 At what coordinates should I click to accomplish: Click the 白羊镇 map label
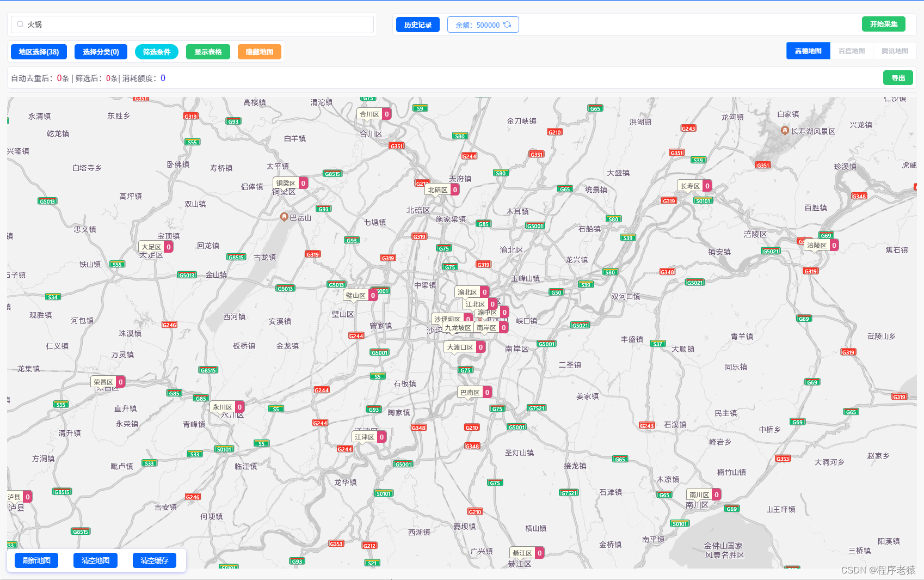click(x=295, y=138)
